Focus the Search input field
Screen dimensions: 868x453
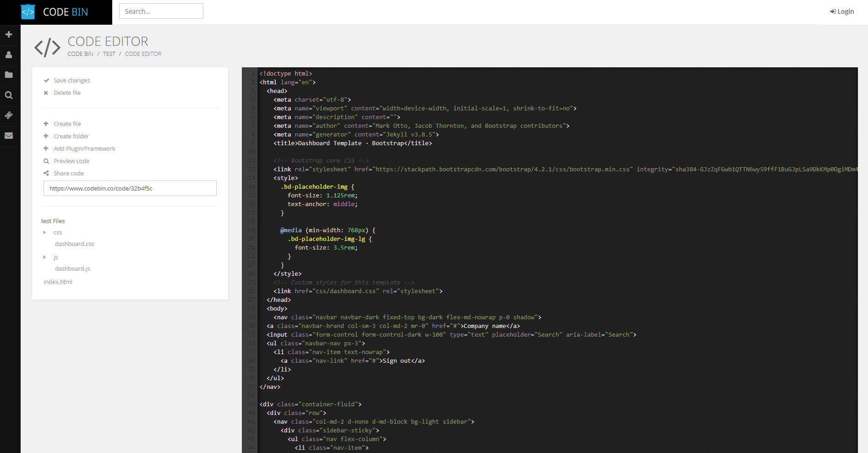point(161,11)
